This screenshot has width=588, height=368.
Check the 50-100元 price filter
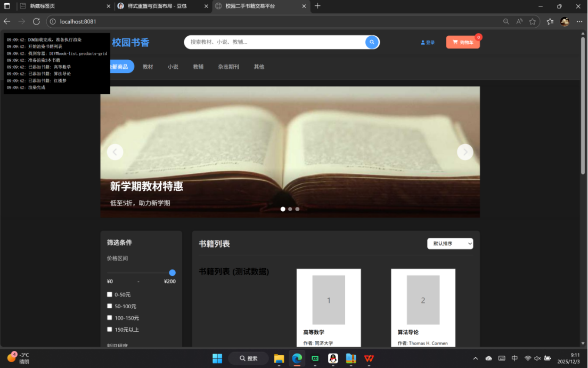click(110, 306)
